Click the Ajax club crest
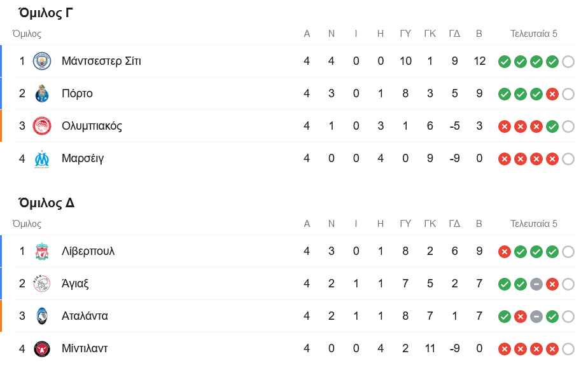This screenshot has height=370, width=588. [42, 284]
